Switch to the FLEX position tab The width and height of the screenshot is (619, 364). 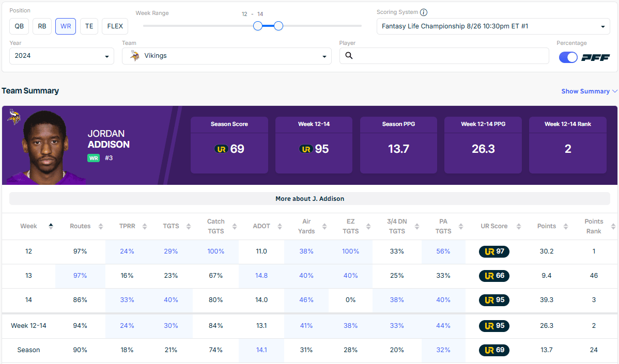tap(115, 26)
